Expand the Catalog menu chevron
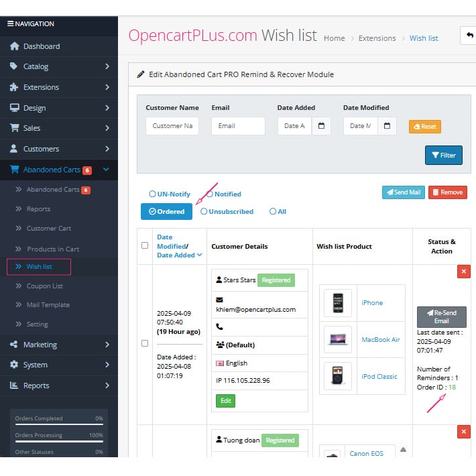The image size is (476, 476). coord(107,66)
